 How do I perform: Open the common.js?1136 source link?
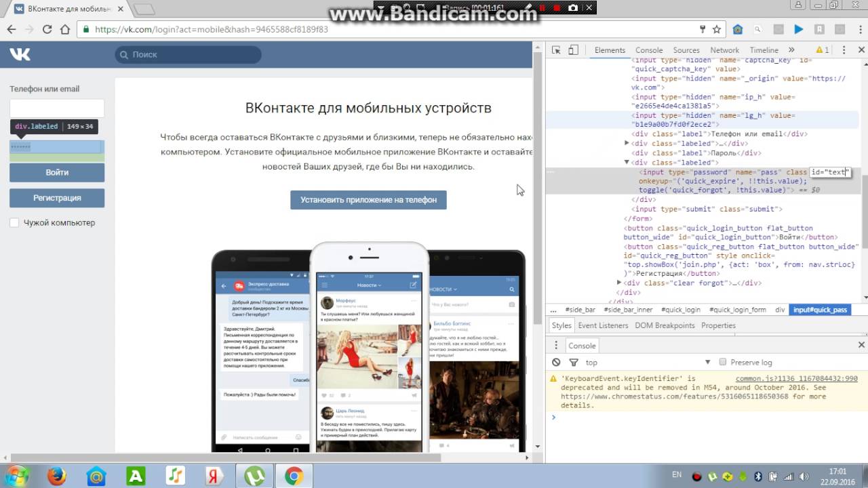796,379
